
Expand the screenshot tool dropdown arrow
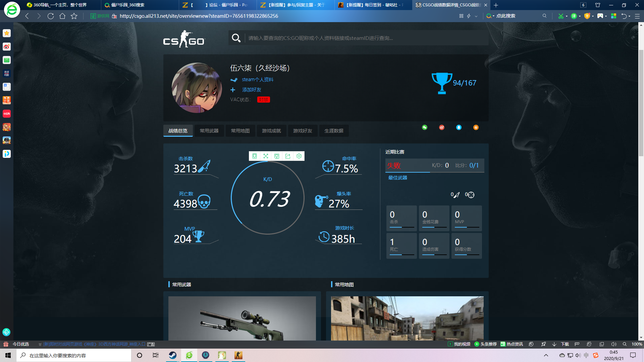tap(567, 16)
